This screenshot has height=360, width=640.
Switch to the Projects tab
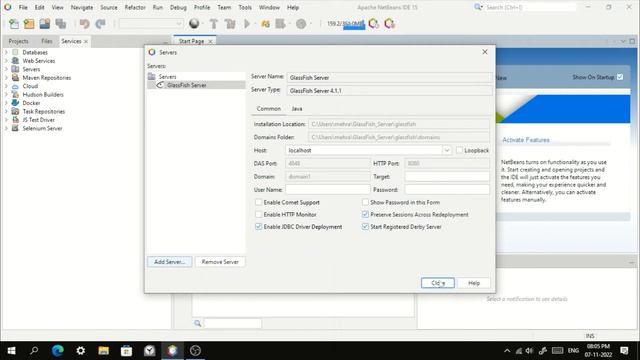(18, 41)
